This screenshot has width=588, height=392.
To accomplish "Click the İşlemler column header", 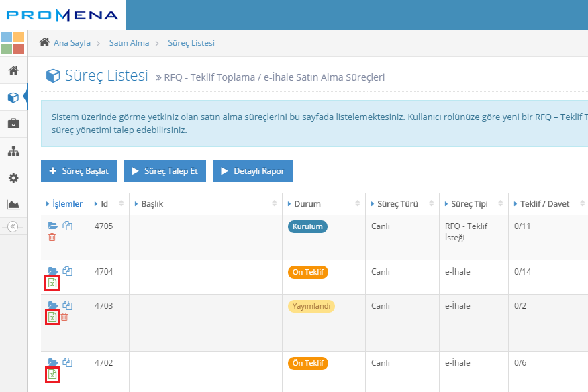I will click(x=64, y=203).
